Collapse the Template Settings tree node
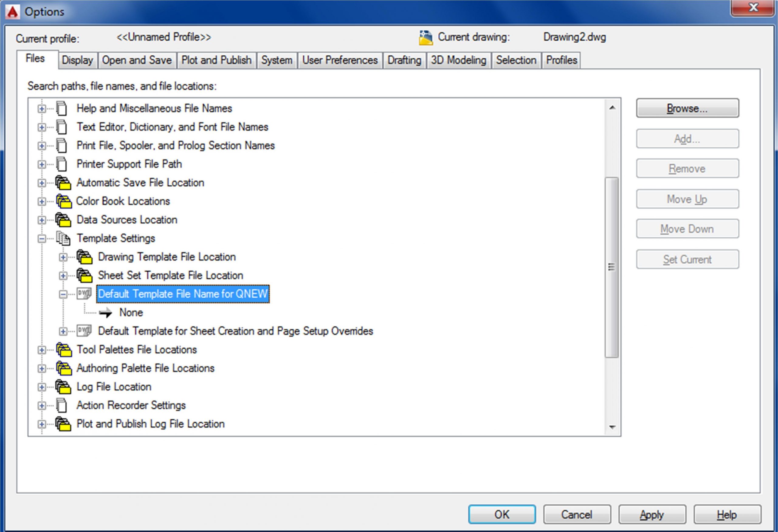 pos(42,239)
